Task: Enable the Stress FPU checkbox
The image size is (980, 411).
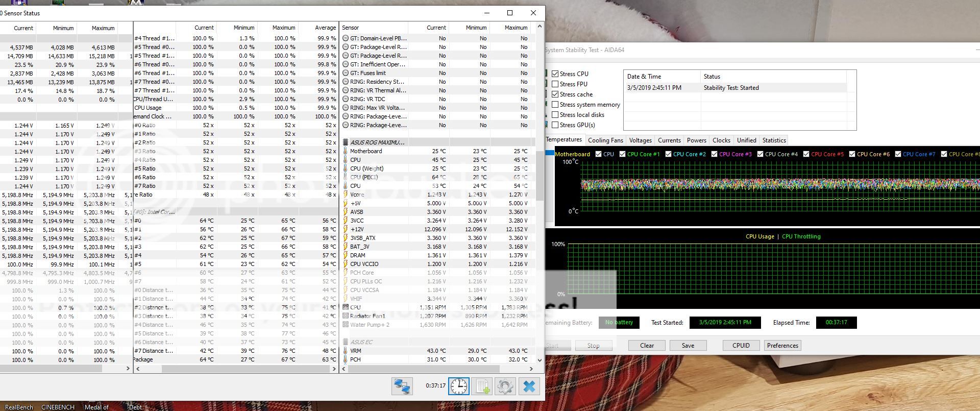Action: point(555,84)
